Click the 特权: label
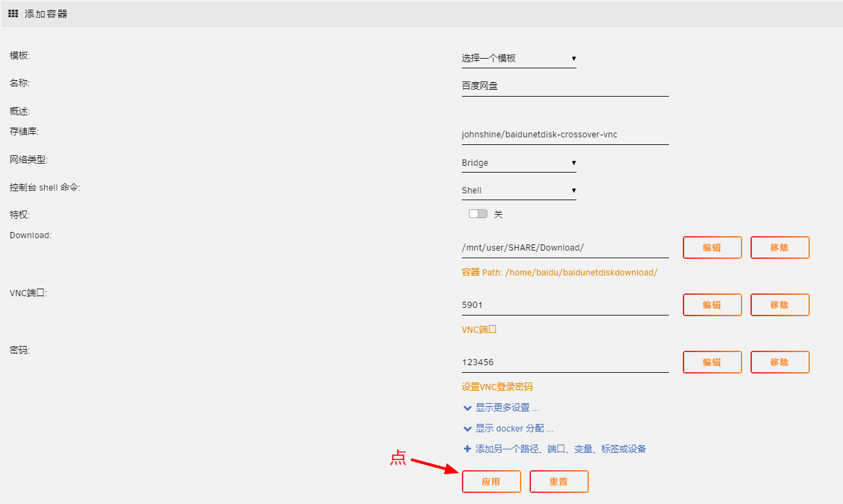This screenshot has width=843, height=504. 20,215
